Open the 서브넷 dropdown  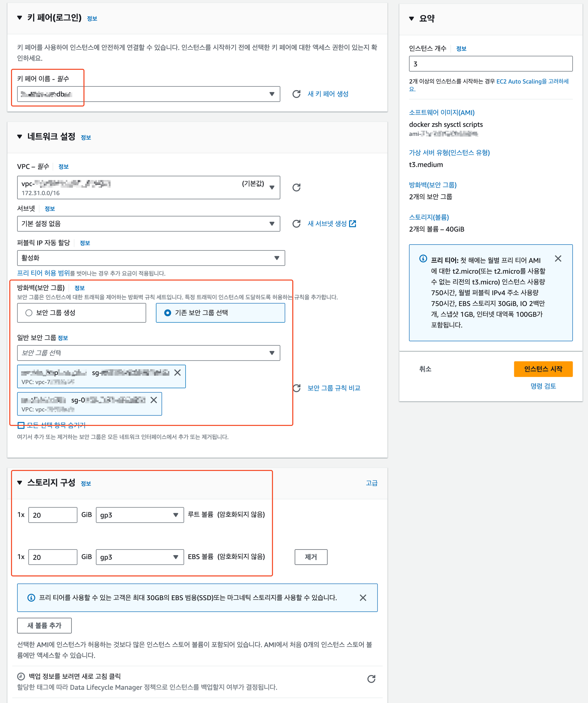(148, 224)
